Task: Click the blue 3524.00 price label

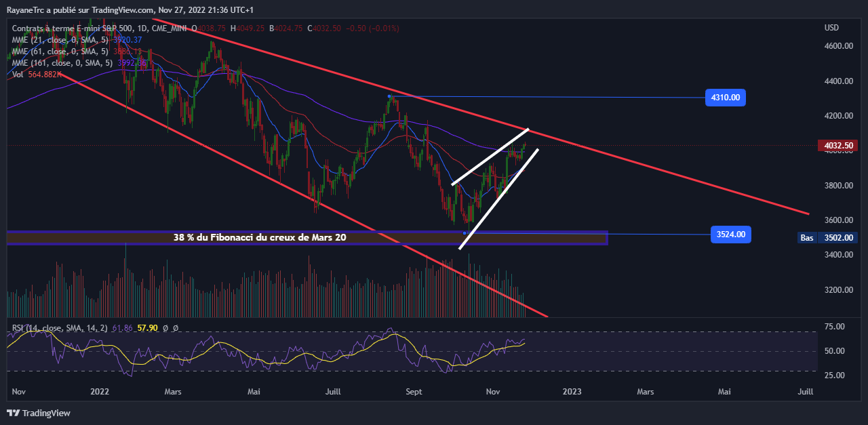Action: coord(731,235)
